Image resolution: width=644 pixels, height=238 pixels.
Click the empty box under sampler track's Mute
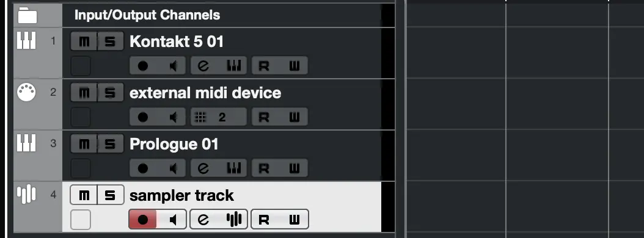point(81,220)
